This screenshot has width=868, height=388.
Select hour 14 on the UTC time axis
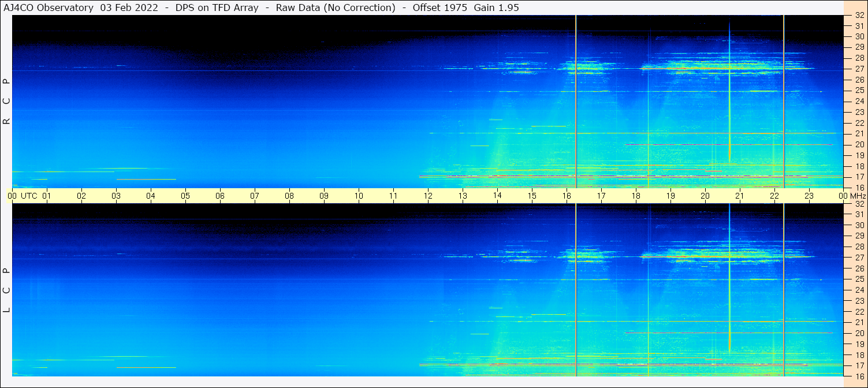coord(497,196)
